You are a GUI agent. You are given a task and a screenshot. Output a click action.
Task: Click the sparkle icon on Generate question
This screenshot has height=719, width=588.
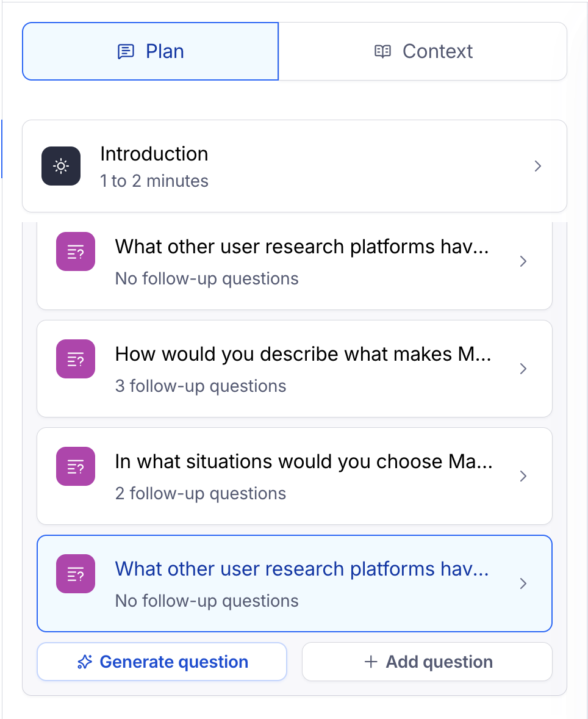(85, 662)
